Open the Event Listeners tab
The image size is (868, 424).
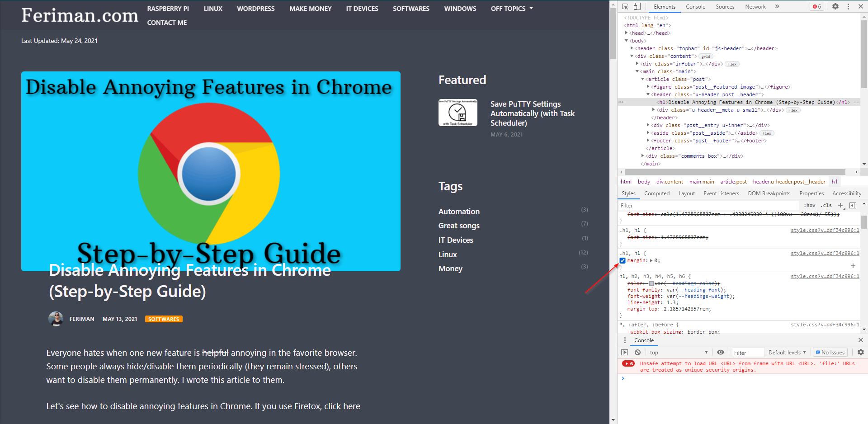[721, 193]
